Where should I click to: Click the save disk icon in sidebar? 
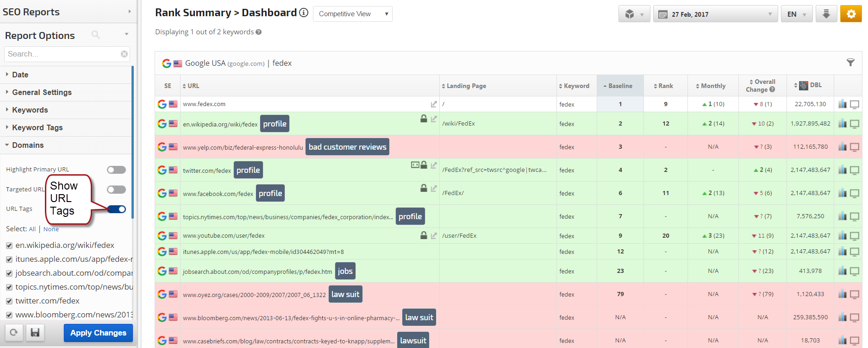pos(35,332)
